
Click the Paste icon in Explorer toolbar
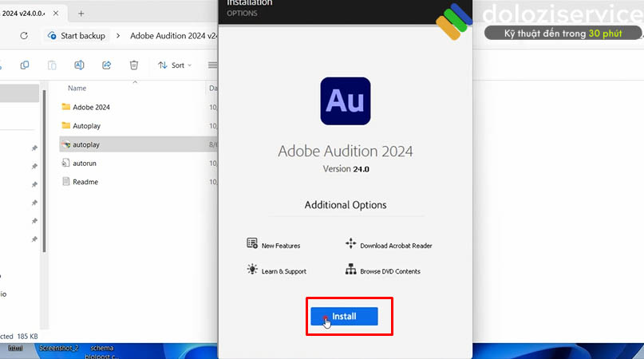pos(52,65)
